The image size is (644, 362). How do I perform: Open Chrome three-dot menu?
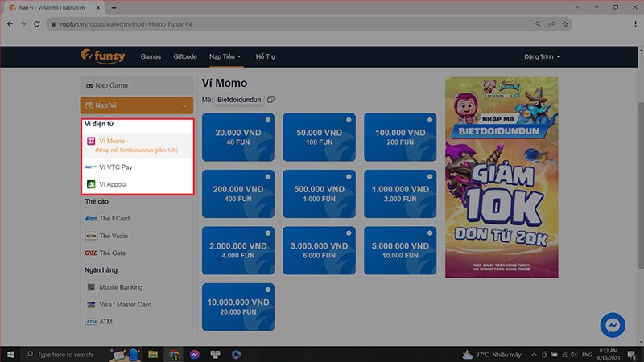[x=635, y=24]
